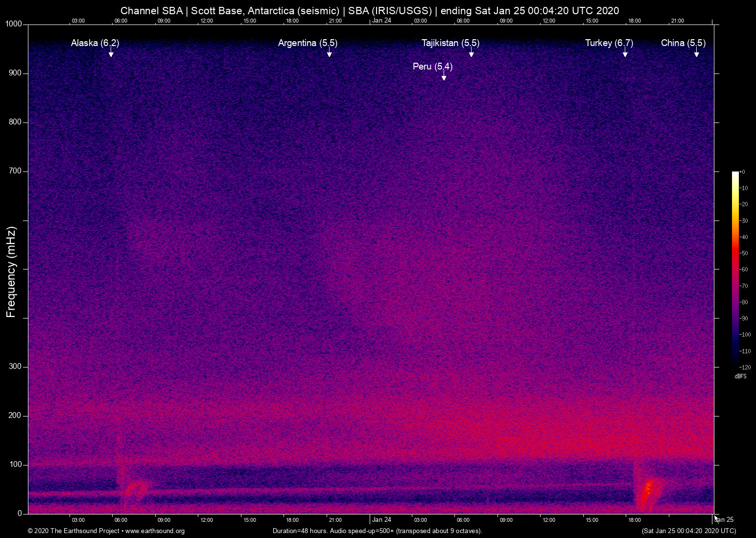Click the China (5.5) earthquake arrow marker
This screenshot has width=756, height=538.
697,54
